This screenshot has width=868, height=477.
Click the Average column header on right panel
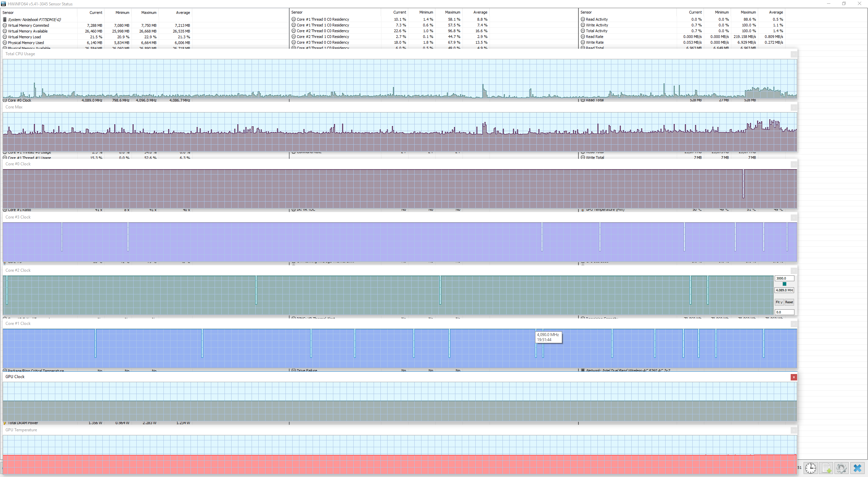tap(776, 12)
